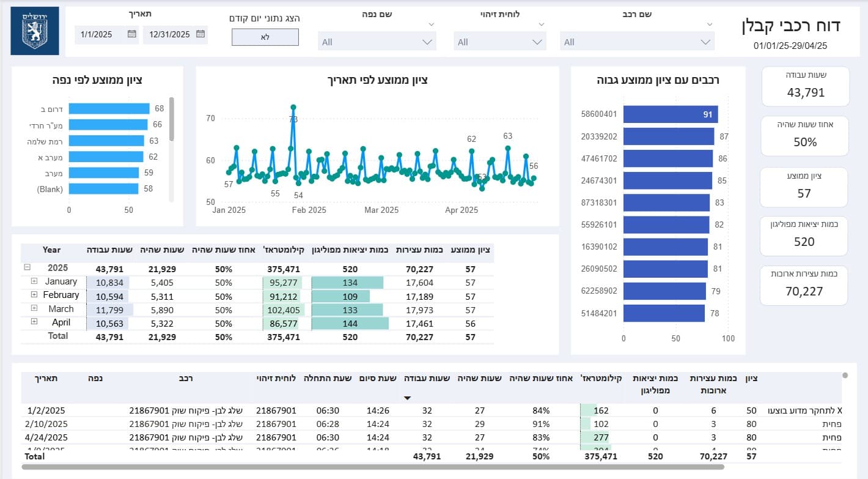Toggle the previous day data button לא
868x479 pixels.
[x=265, y=37]
